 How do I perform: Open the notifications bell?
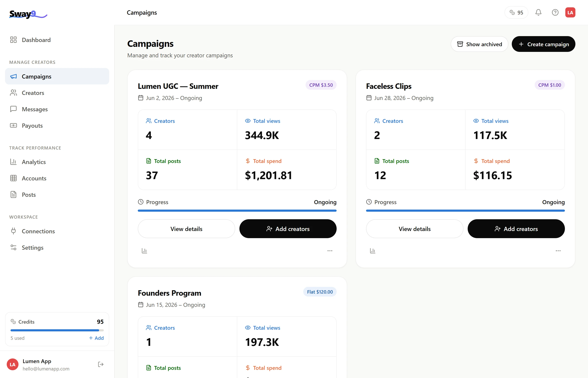pos(538,13)
